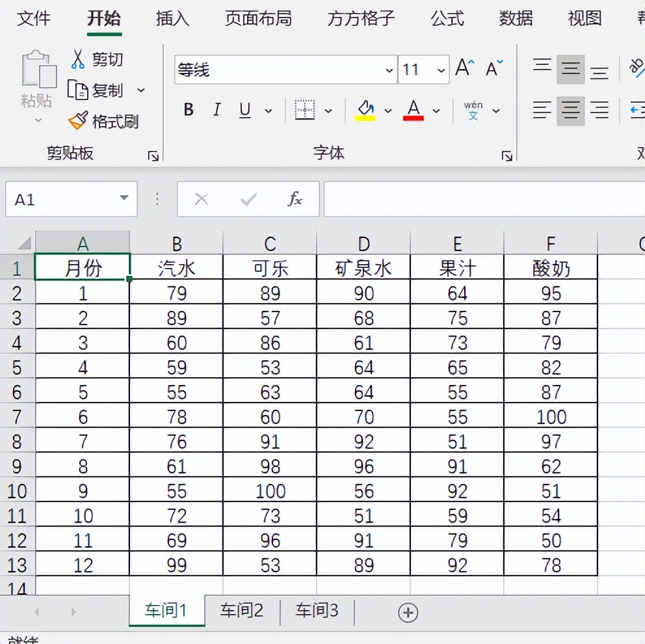
Task: Open the border style dropdown arrow
Action: coord(328,110)
